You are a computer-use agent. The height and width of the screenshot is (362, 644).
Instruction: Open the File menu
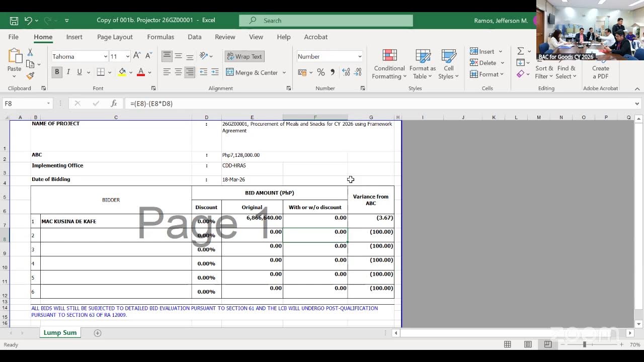click(x=14, y=37)
